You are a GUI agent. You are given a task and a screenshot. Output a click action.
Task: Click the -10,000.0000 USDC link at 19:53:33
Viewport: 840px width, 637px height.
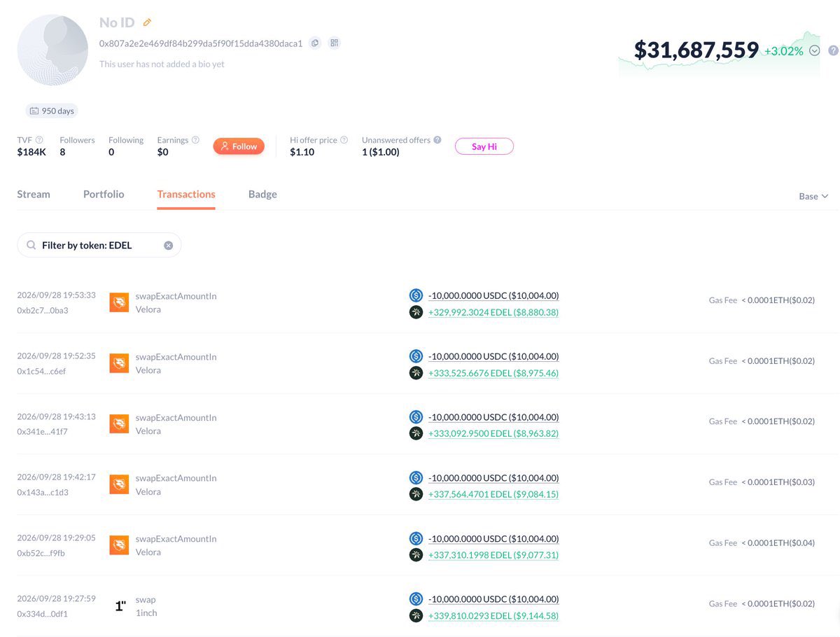[x=493, y=295]
